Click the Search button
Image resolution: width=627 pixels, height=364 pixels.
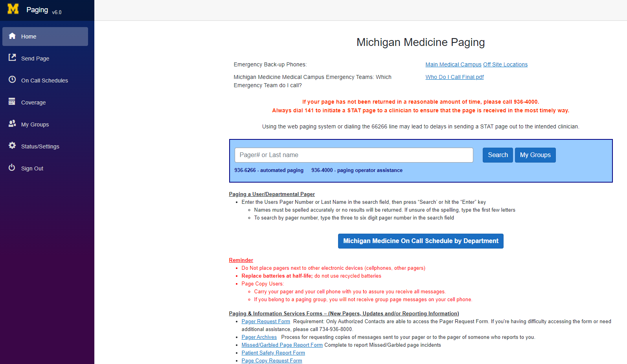tap(498, 155)
